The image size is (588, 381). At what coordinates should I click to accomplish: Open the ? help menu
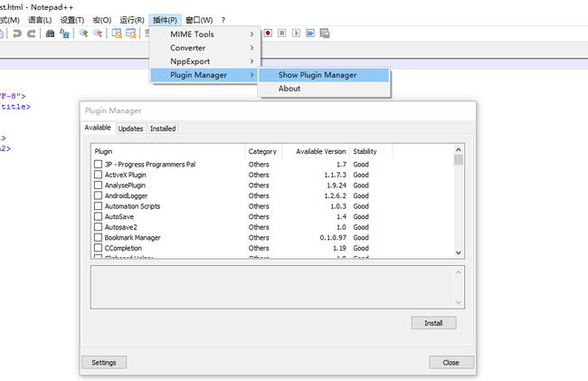click(x=223, y=20)
